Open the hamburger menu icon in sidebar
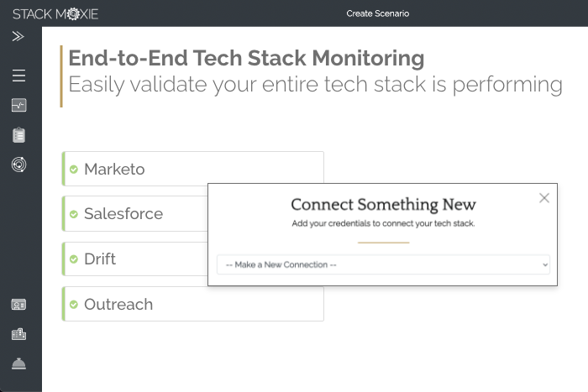 pyautogui.click(x=18, y=76)
